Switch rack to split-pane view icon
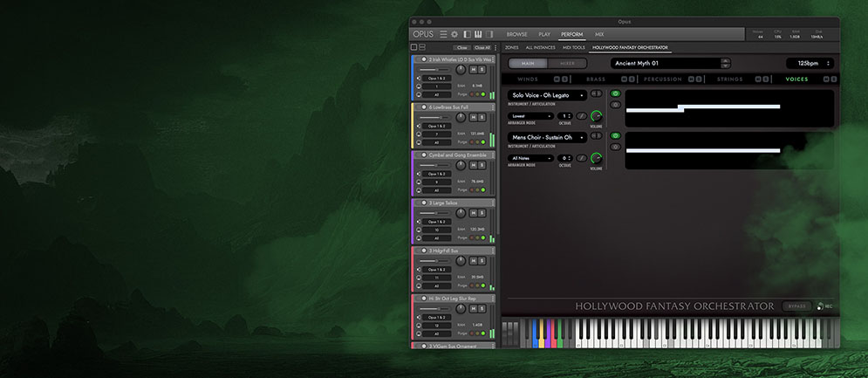Viewport: 868px width, 378px height. 422,48
